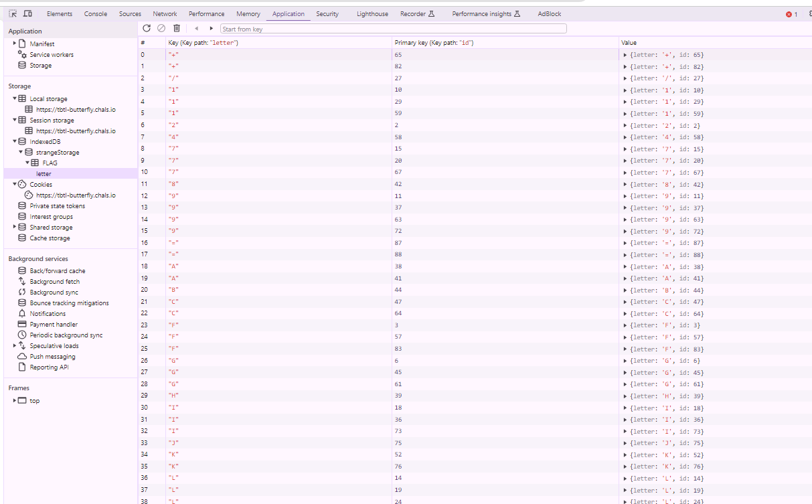Viewport: 812px width, 504px height.
Task: Expand the value object in row 0
Action: coord(625,55)
